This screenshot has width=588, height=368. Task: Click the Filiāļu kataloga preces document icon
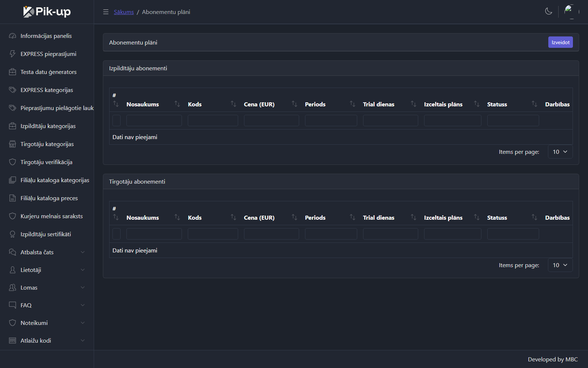[x=12, y=198]
